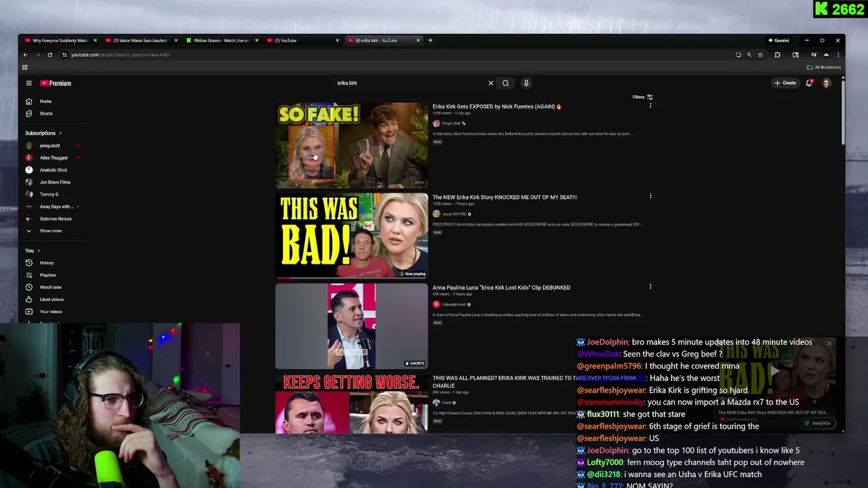Viewport: 868px width, 488px height.
Task: Open more options for Anna Paulina Luna clip
Action: pyautogui.click(x=650, y=287)
